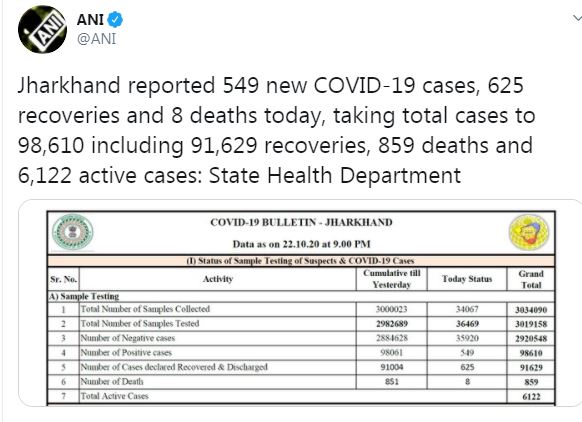Select the Number of Death row label
Viewport: 582px width, 422px height.
pos(112,382)
